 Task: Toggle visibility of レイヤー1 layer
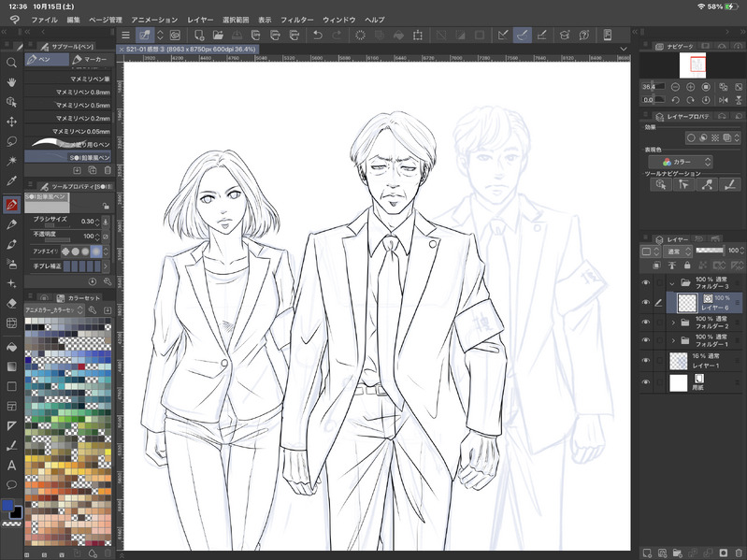(646, 360)
